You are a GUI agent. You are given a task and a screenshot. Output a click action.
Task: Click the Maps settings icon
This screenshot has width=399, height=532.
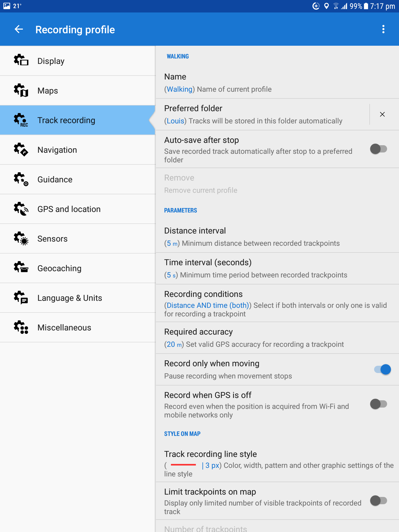[21, 90]
